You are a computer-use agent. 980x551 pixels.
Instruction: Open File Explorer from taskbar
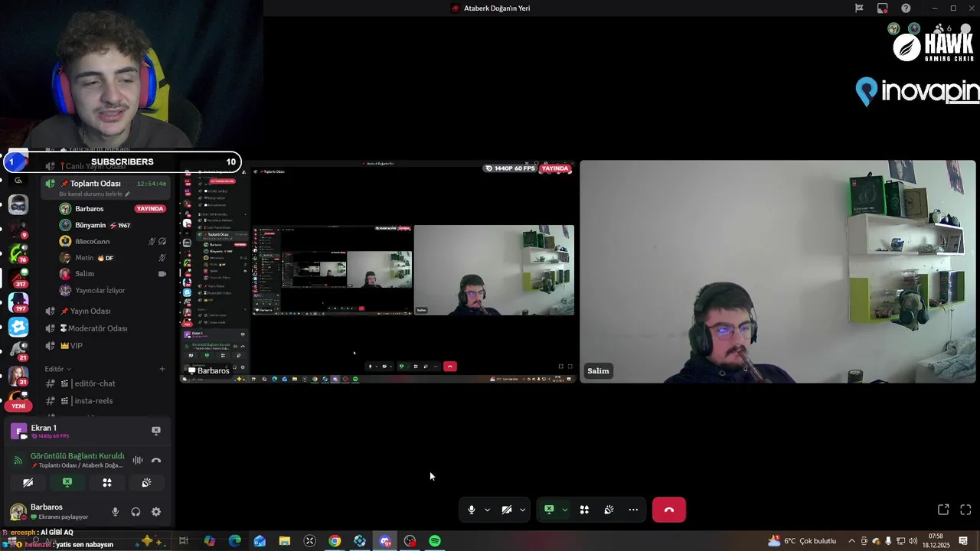284,541
